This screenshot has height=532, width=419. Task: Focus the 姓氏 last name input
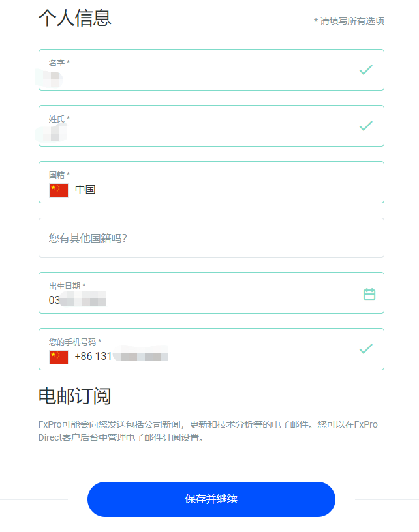click(x=211, y=126)
